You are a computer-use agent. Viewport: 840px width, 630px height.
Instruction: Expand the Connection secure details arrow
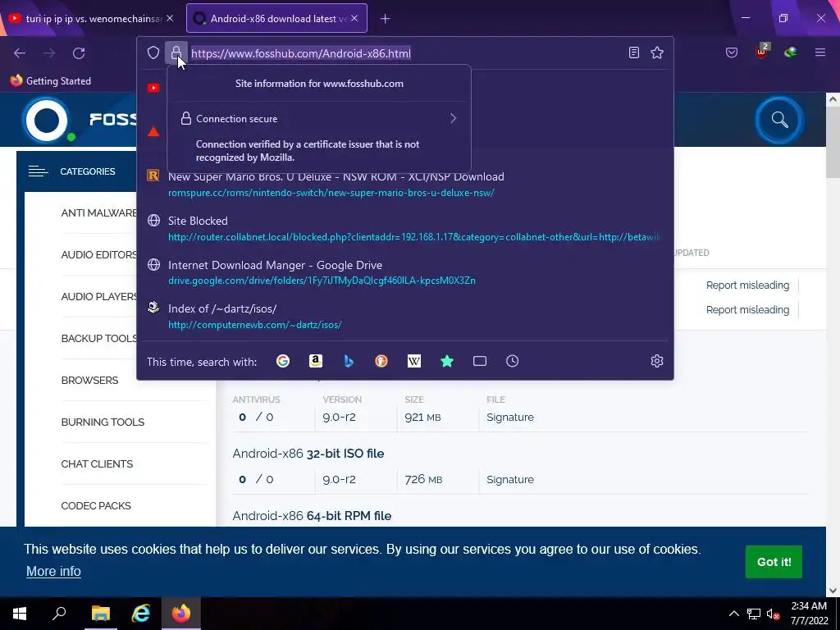[x=453, y=118]
